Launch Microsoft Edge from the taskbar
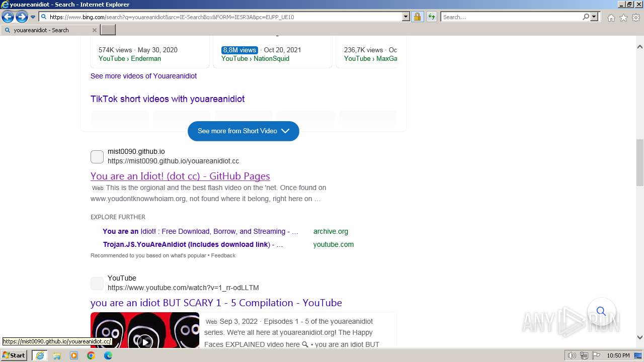 coord(108,355)
